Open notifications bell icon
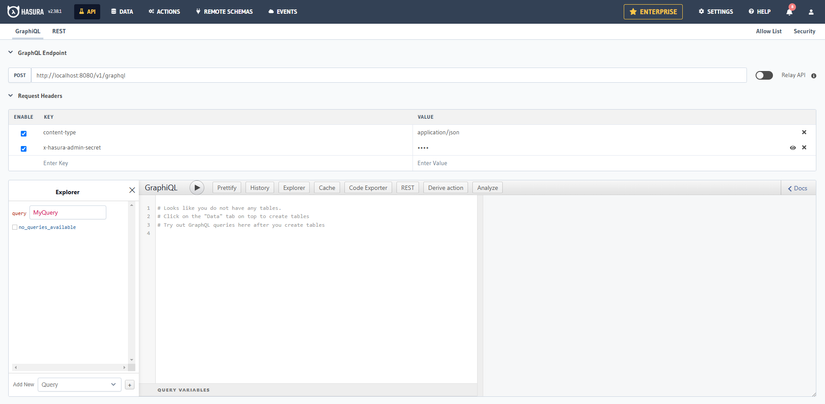This screenshot has width=825, height=404. click(x=789, y=12)
